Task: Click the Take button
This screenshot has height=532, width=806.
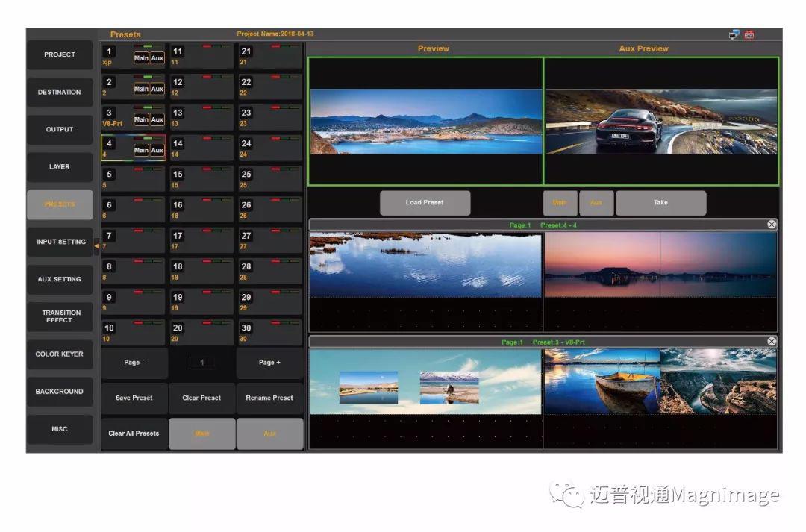Action: click(660, 203)
